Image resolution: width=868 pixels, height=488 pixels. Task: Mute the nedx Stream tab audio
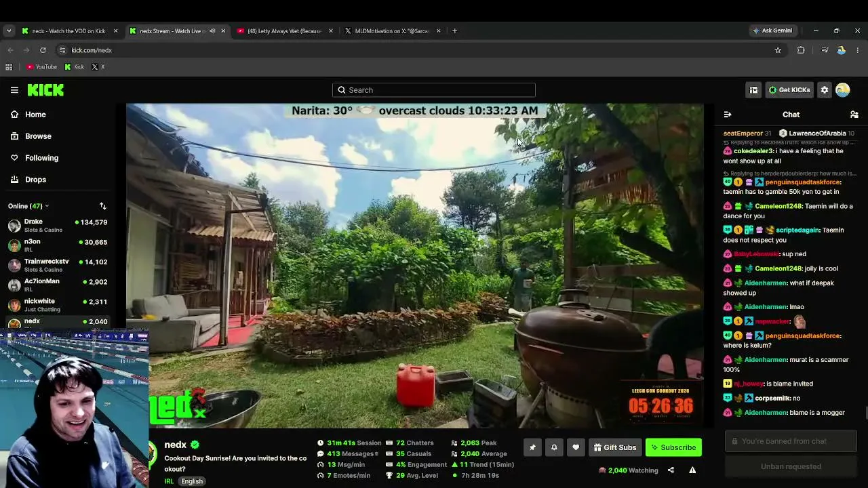pos(212,30)
